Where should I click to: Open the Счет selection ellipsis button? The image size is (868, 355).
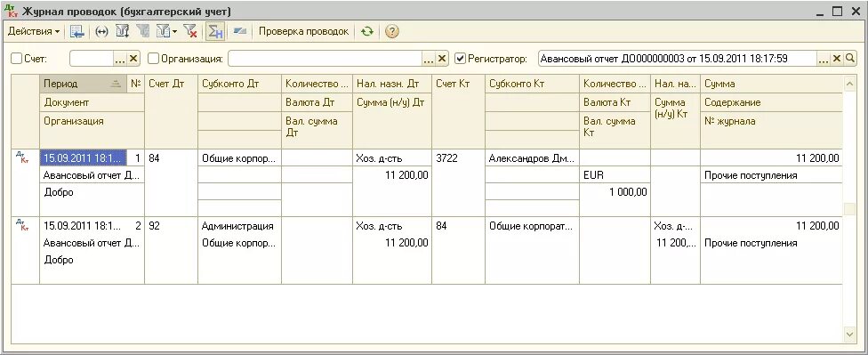click(120, 58)
